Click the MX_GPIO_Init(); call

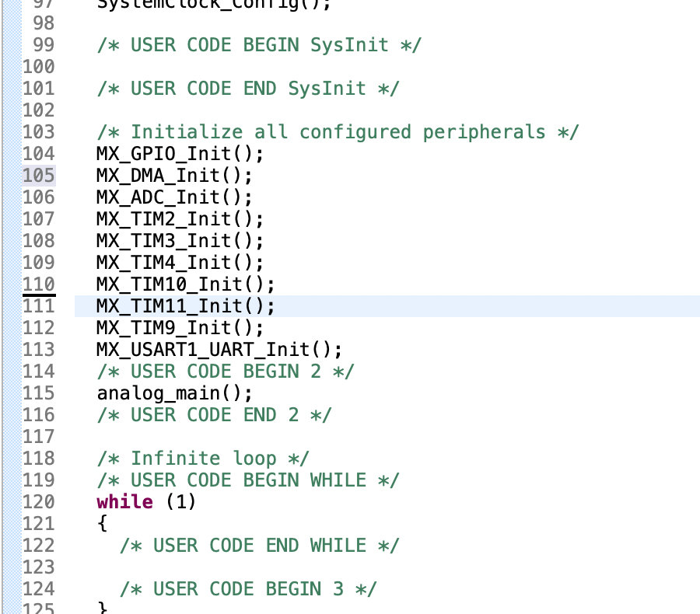pyautogui.click(x=180, y=154)
